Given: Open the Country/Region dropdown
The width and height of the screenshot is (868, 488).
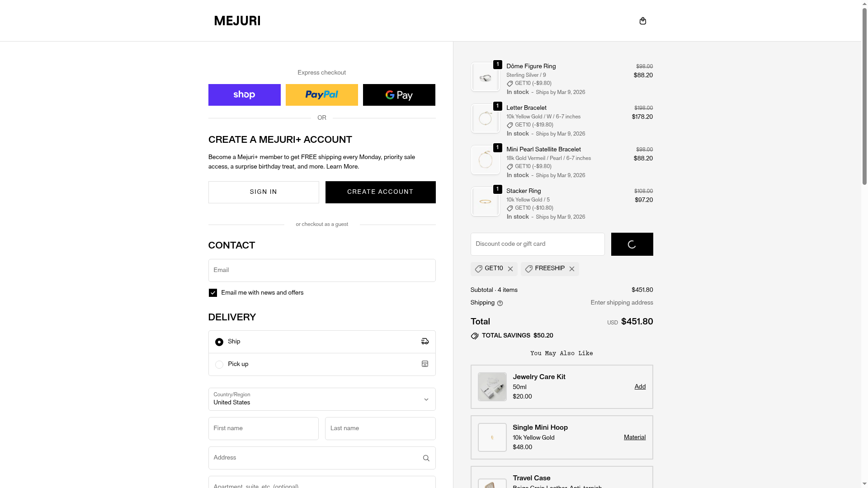Looking at the screenshot, I should [x=321, y=399].
